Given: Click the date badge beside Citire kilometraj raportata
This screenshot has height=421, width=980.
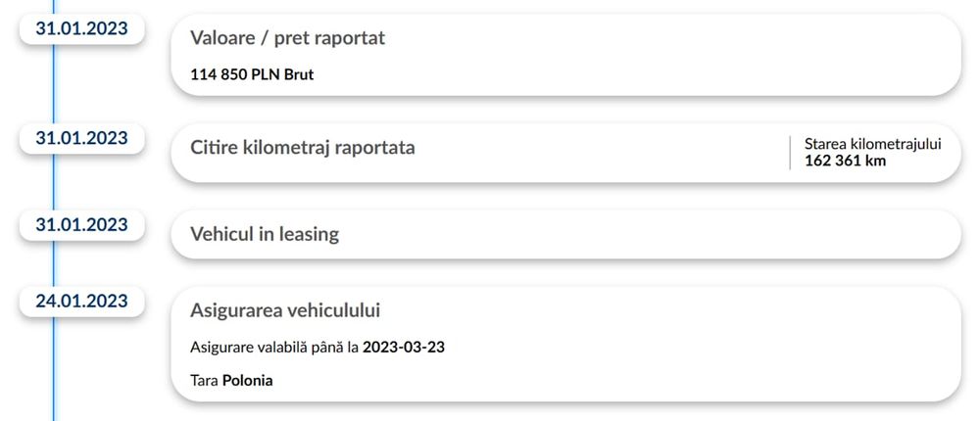Looking at the screenshot, I should pos(81,138).
